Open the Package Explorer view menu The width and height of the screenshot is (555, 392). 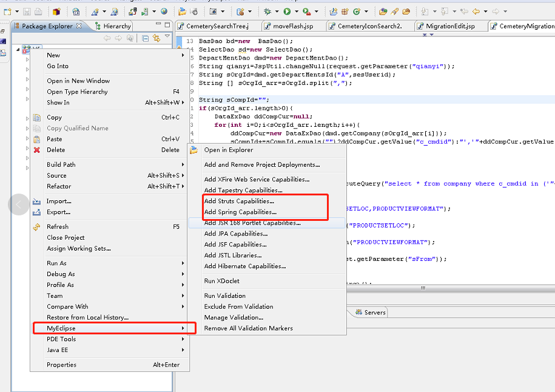pos(167,37)
